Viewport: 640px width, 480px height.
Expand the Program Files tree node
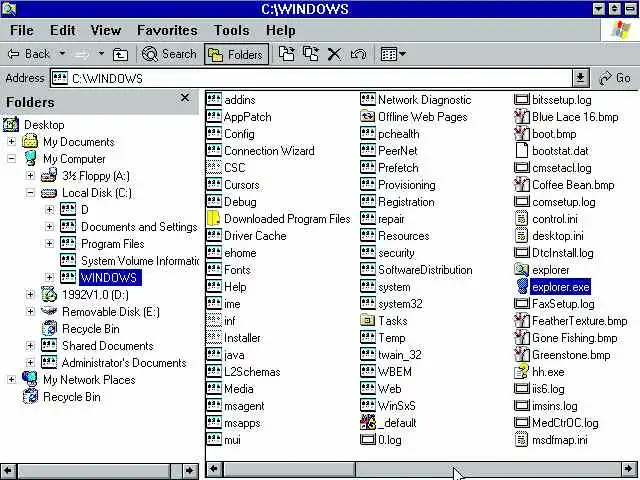point(49,244)
